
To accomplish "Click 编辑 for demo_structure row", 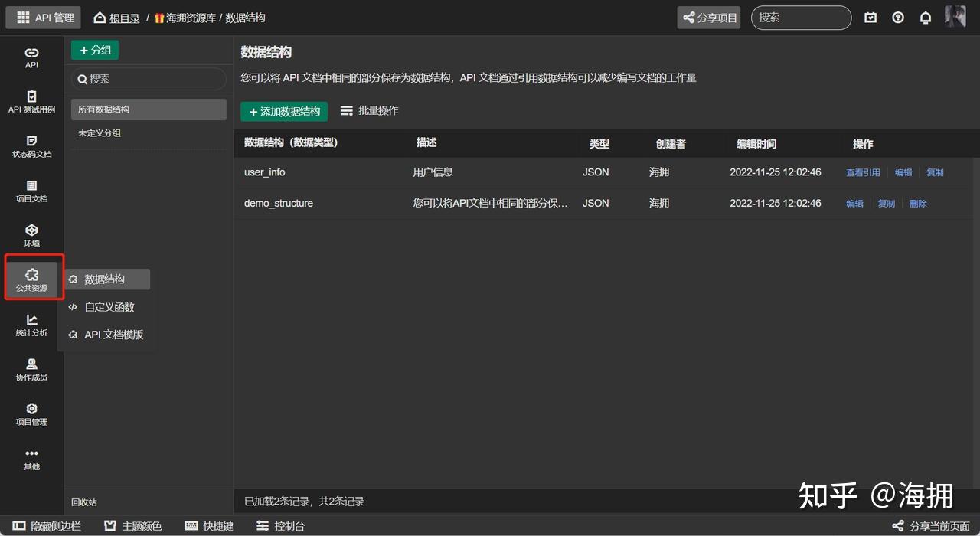I will (854, 204).
